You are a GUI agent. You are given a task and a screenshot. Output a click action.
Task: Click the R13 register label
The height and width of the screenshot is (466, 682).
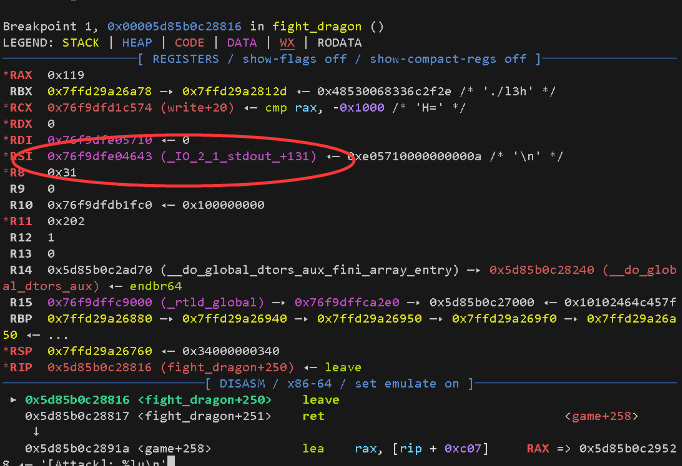click(21, 254)
